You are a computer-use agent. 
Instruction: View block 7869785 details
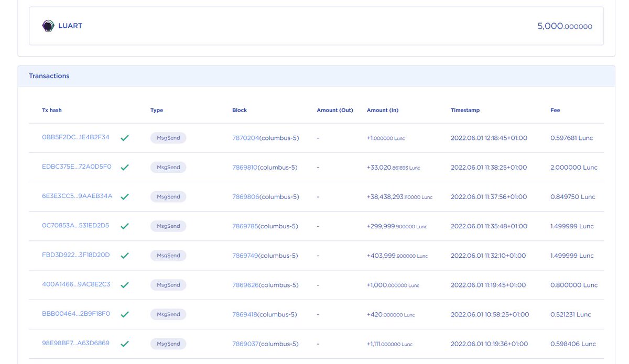tap(245, 226)
